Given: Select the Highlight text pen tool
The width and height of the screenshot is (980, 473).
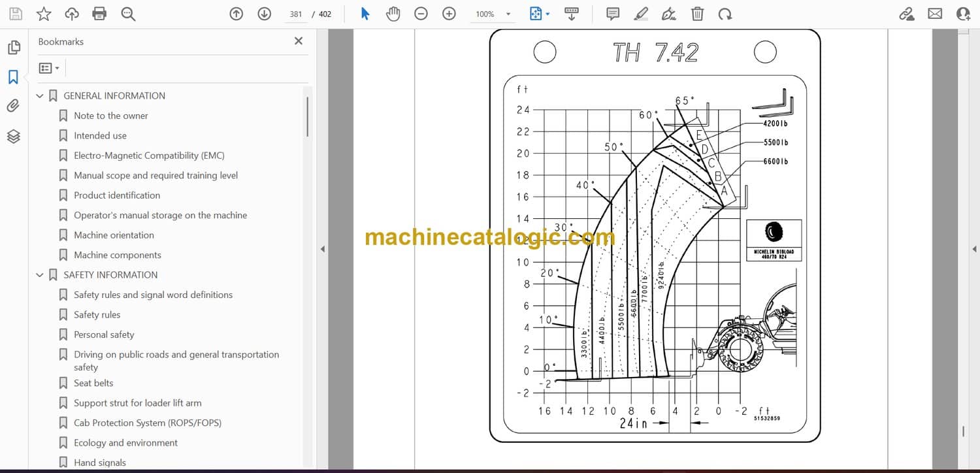Looking at the screenshot, I should point(641,14).
